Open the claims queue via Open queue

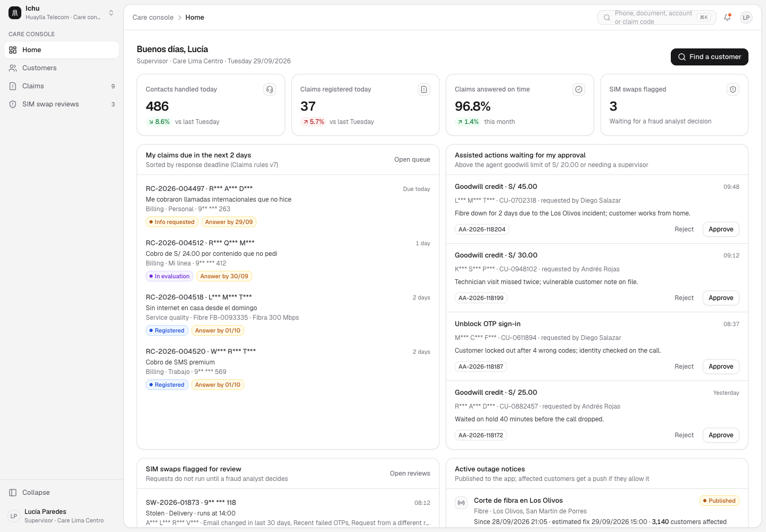pos(412,160)
